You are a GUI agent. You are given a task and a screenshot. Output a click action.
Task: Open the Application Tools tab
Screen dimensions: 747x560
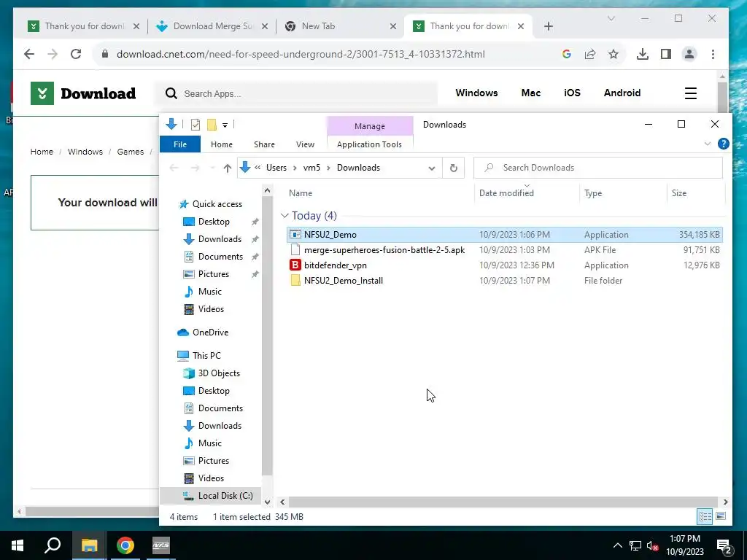(x=369, y=144)
